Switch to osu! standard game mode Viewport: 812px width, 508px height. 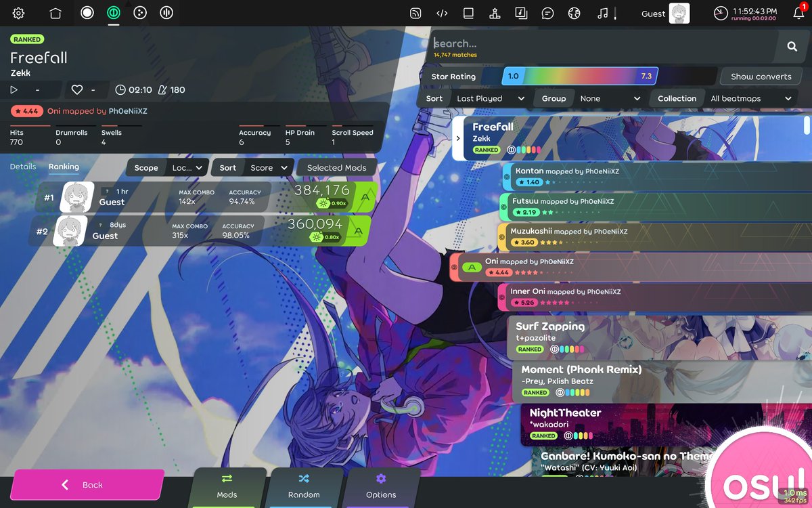coord(87,13)
